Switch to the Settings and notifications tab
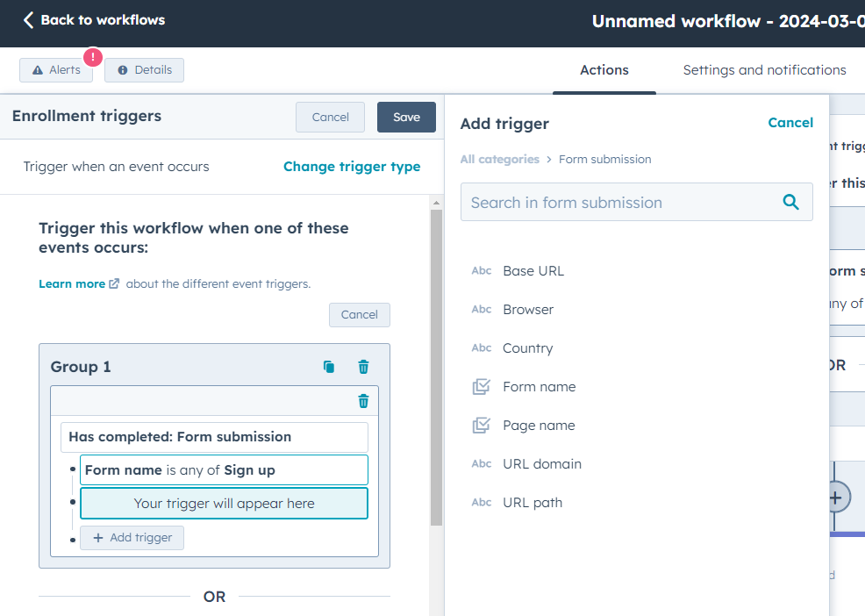Screen dimensions: 865x616 (x=763, y=70)
